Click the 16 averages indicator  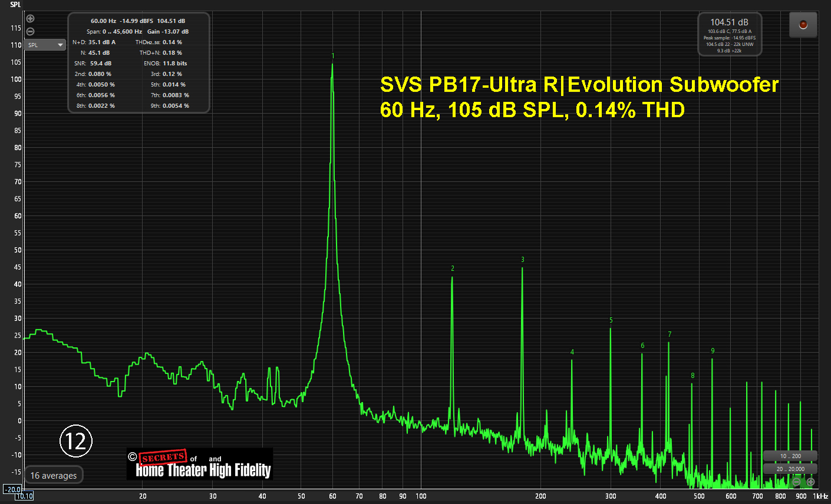tap(54, 476)
